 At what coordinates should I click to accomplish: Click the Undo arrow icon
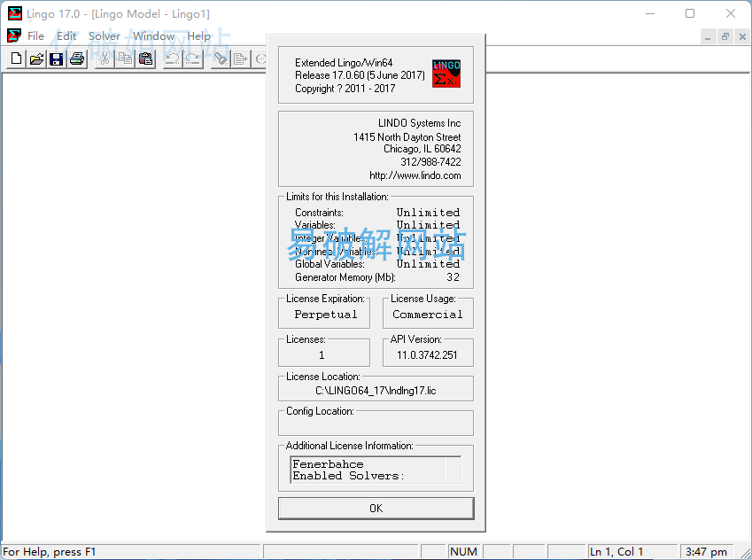173,59
